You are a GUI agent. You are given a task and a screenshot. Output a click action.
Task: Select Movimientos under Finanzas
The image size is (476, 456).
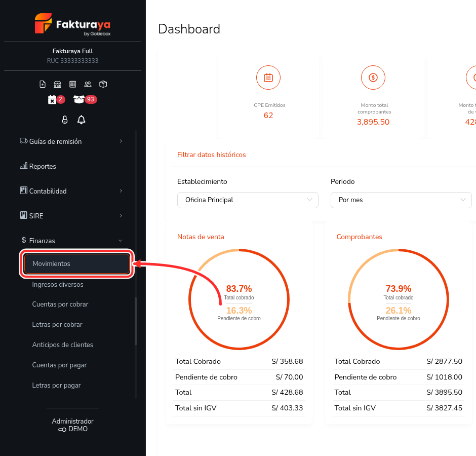point(77,263)
